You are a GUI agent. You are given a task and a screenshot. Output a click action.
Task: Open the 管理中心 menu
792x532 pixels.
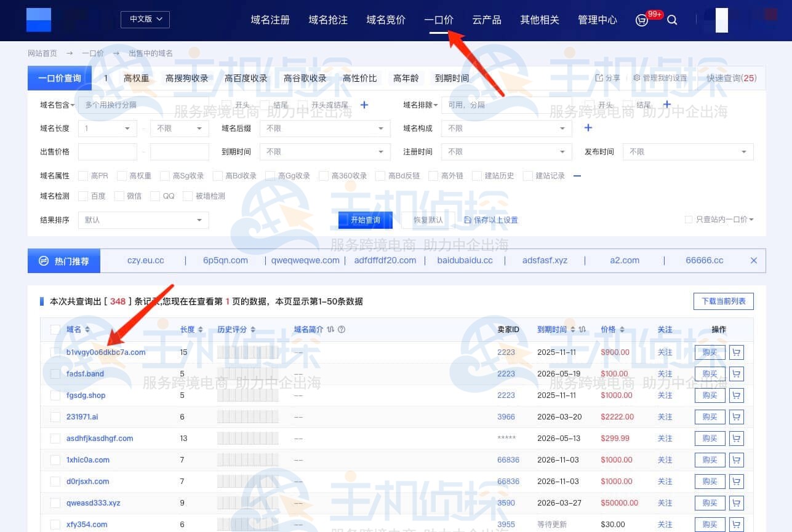[x=596, y=20]
